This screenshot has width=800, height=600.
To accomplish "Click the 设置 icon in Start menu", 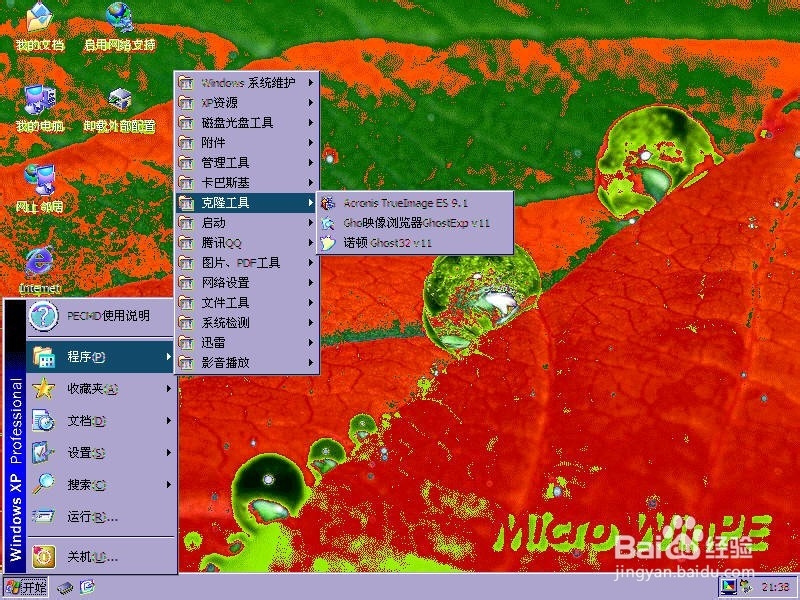I will tap(43, 453).
